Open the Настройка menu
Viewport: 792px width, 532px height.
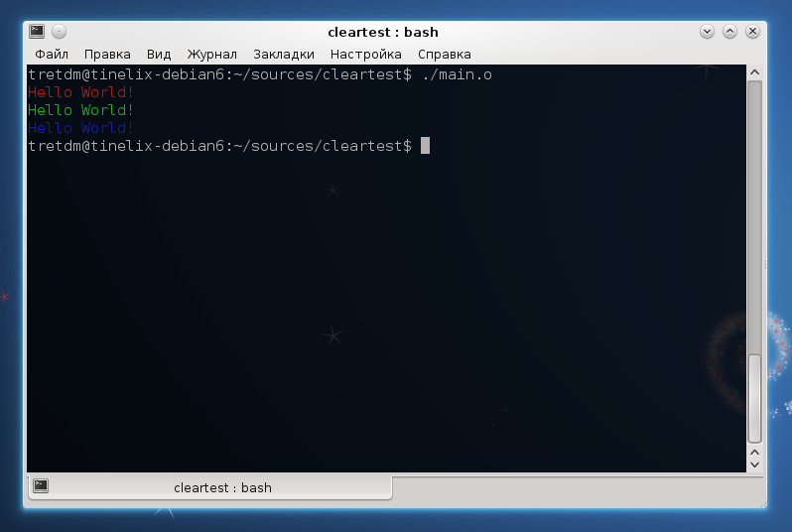click(x=365, y=54)
